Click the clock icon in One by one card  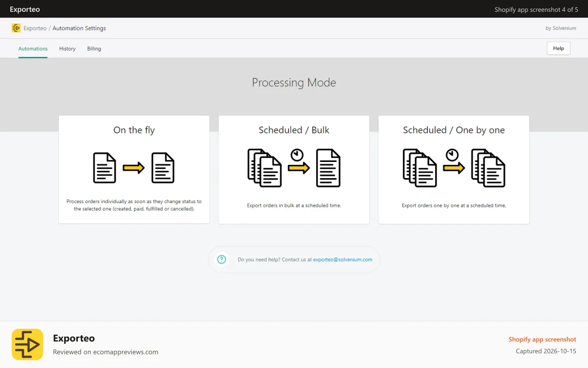point(452,156)
